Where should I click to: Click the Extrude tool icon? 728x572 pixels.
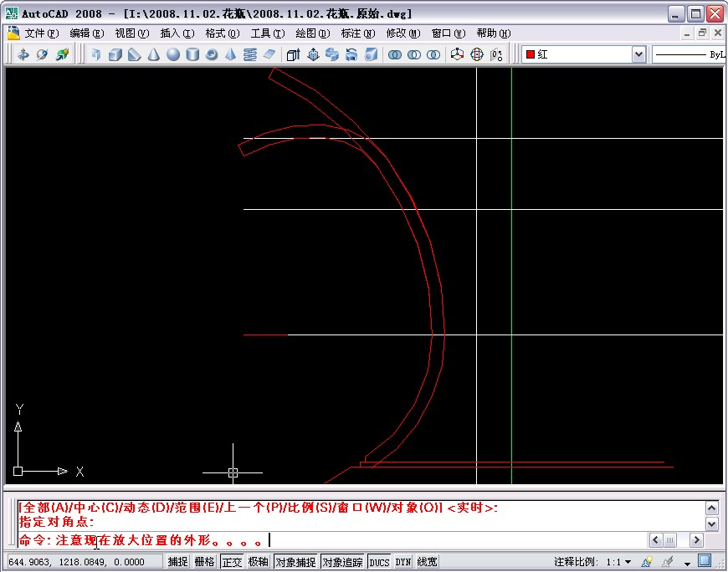294,54
